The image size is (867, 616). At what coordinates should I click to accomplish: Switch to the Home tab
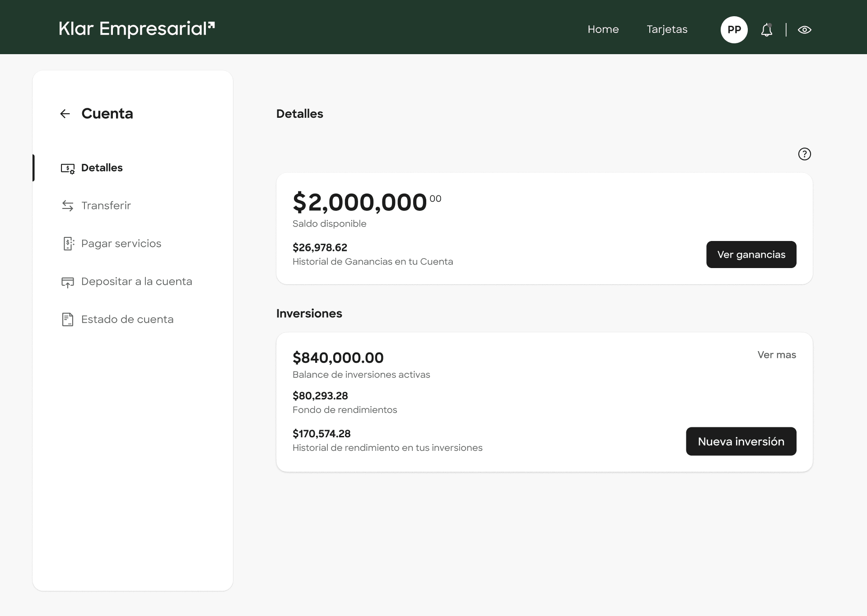603,29
